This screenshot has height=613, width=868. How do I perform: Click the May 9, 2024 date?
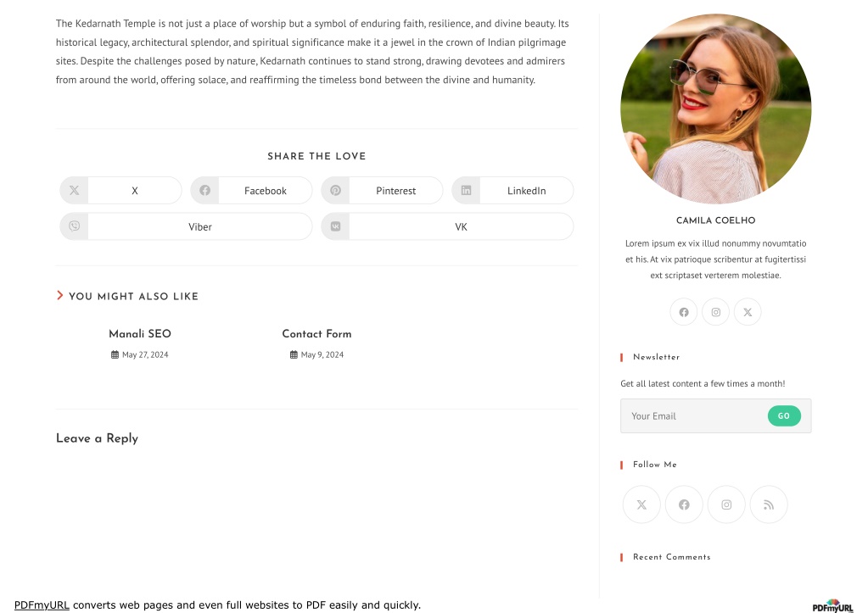[x=322, y=354]
